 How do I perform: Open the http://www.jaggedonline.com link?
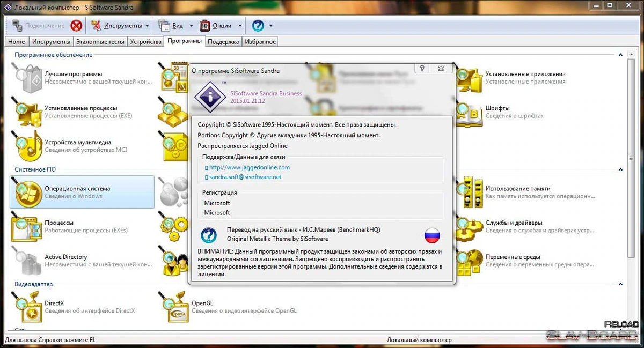click(x=250, y=167)
